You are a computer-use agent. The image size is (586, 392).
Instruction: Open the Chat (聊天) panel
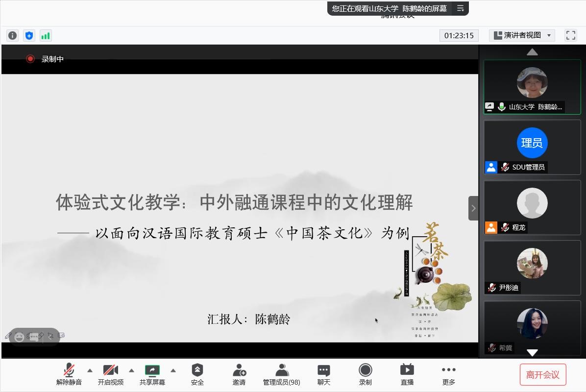coord(323,375)
